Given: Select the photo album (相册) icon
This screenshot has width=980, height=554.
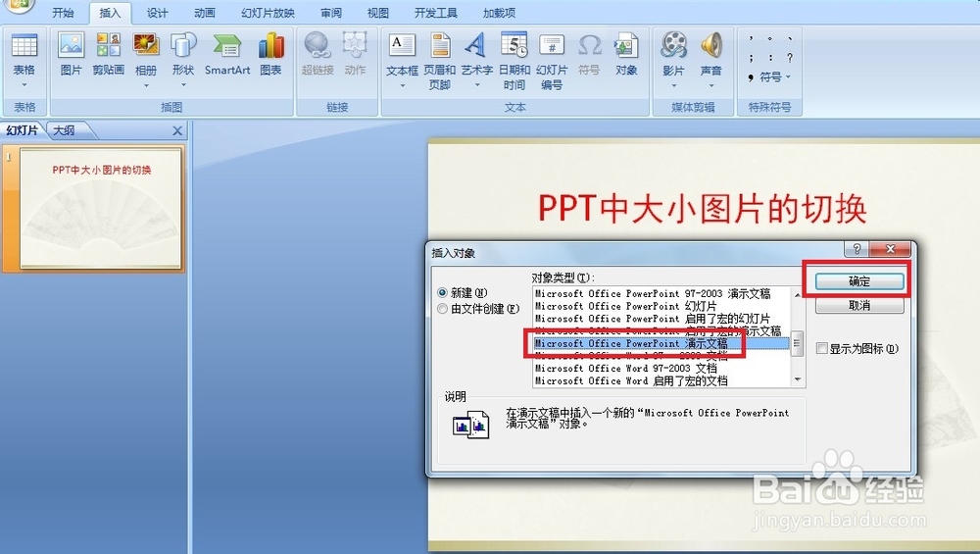Looking at the screenshot, I should coord(146,54).
